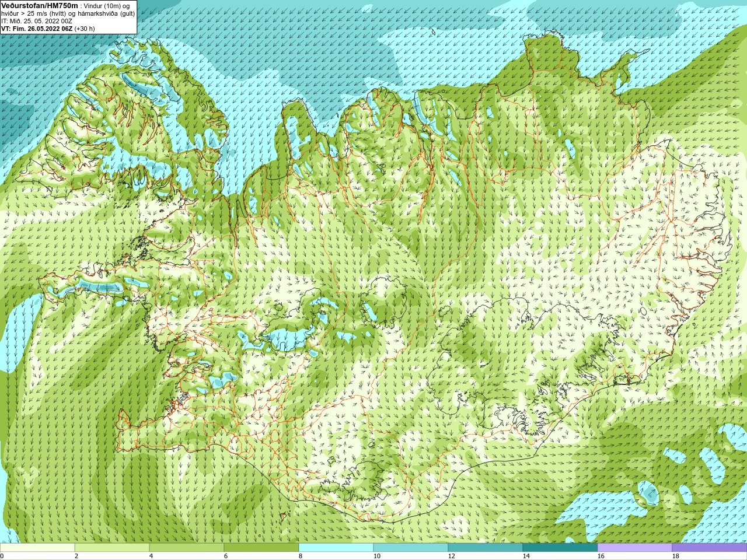Click the 8–10 m/s pale cyan legend swatch
747x560 pixels.
(336, 548)
